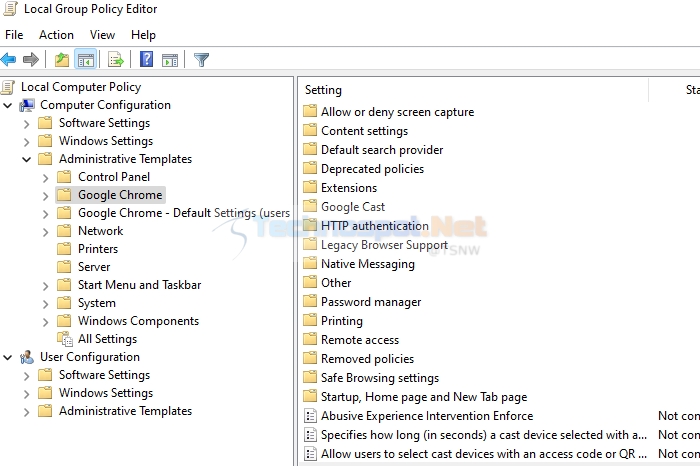The height and width of the screenshot is (466, 700).
Task: Click the Content settings folder icon
Action: point(310,131)
